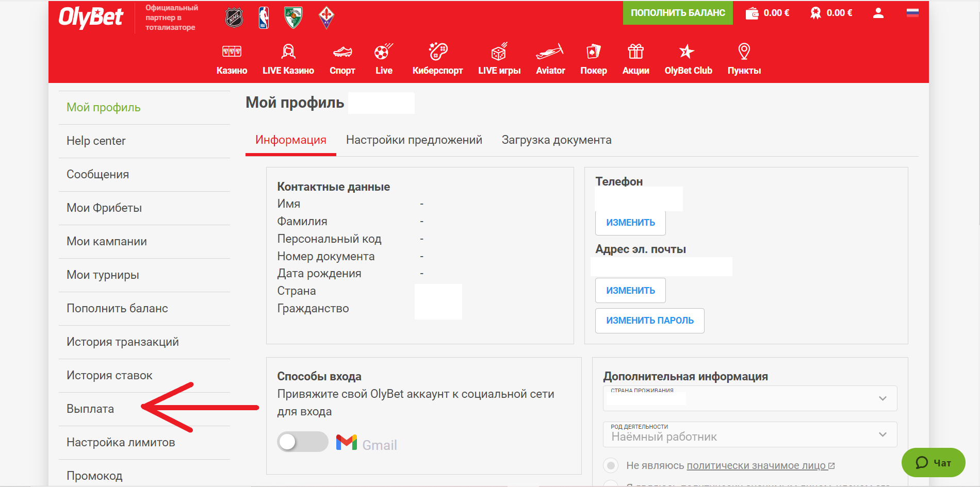Click the Контактные данные heading
Image resolution: width=980 pixels, height=487 pixels.
click(x=334, y=187)
